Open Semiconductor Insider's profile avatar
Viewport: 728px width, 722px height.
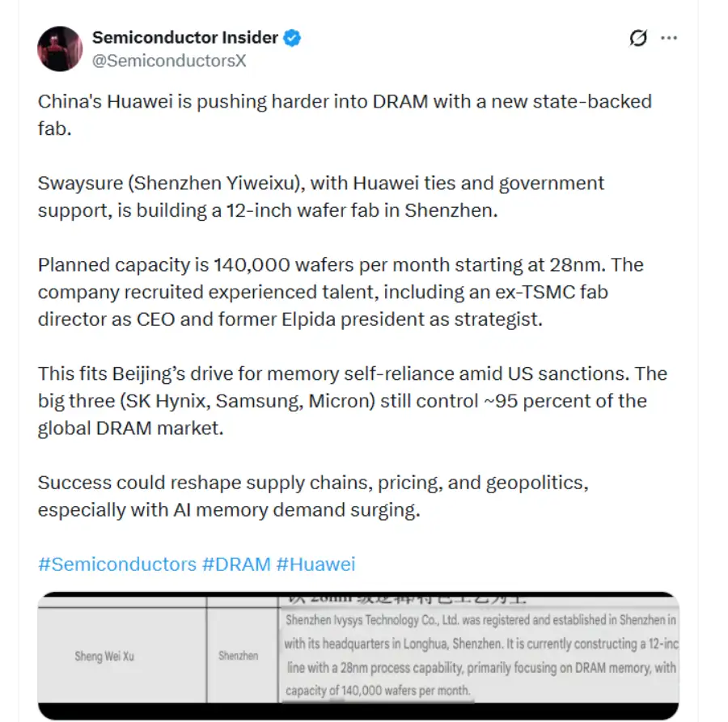click(x=60, y=49)
